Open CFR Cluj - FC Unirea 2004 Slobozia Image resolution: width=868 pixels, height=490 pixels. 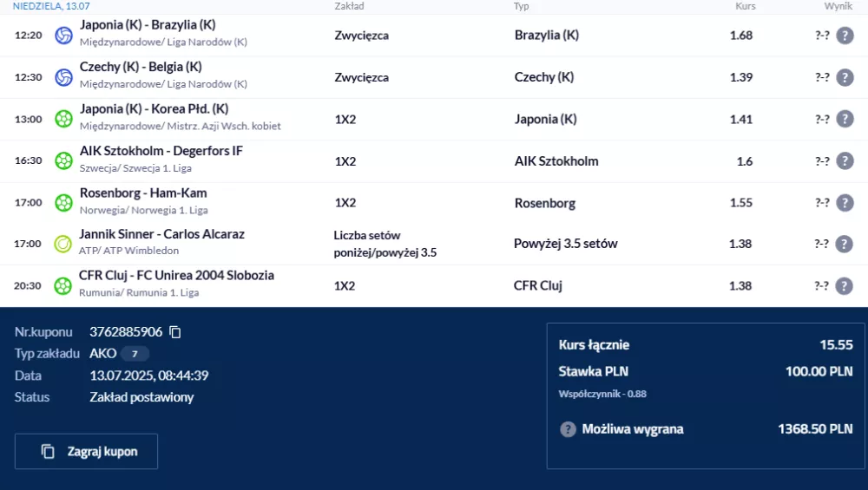click(176, 276)
